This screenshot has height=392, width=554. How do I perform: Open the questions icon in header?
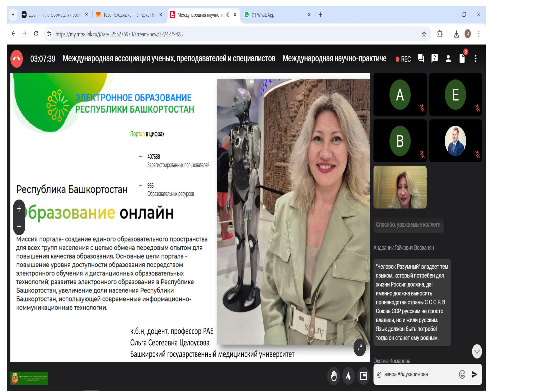(x=434, y=59)
